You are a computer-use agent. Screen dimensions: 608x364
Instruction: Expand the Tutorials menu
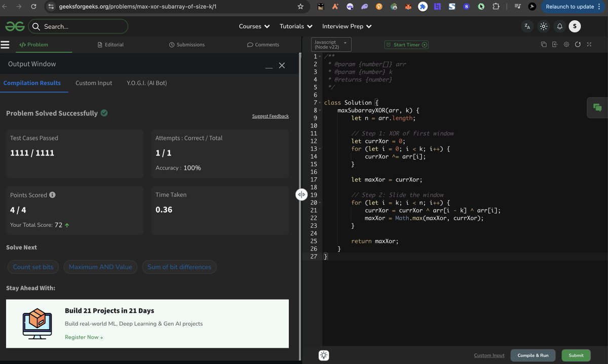pos(296,26)
